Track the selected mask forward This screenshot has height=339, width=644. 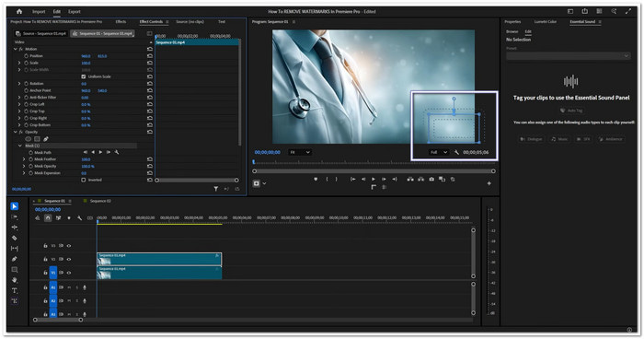click(x=100, y=152)
